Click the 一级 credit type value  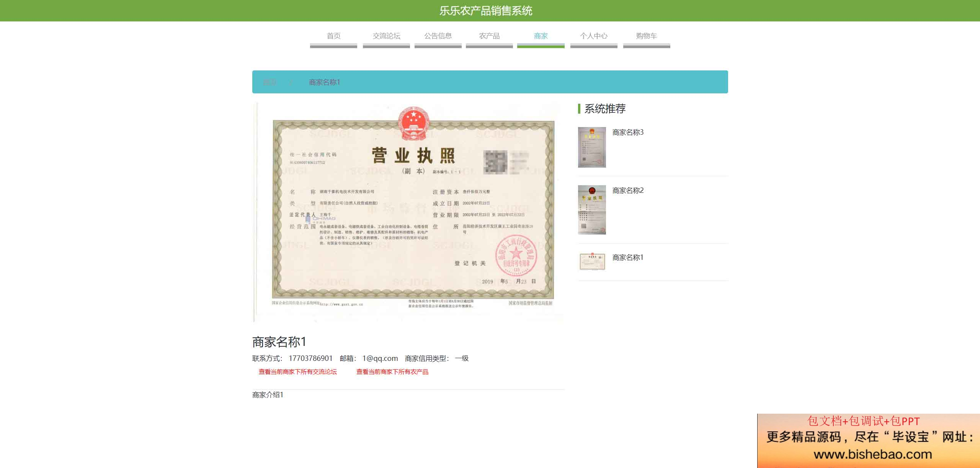point(462,359)
